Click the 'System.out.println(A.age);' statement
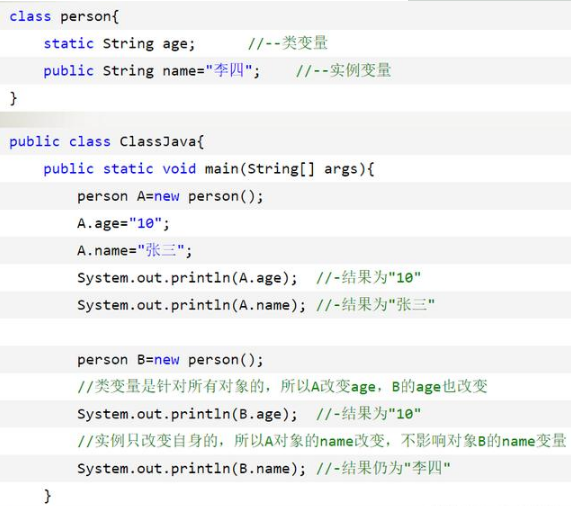 187,278
